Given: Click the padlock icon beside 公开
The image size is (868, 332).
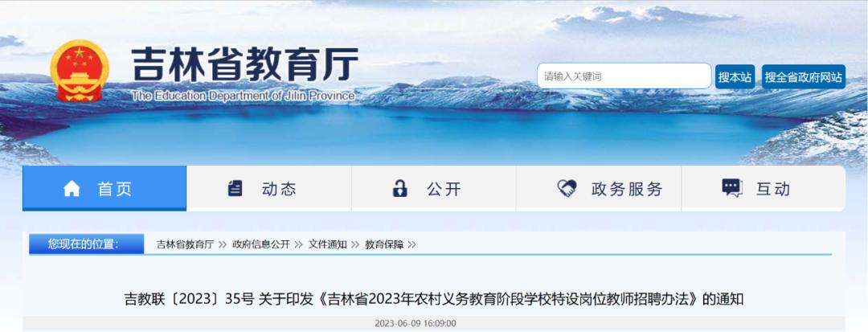Looking at the screenshot, I should coord(399,189).
